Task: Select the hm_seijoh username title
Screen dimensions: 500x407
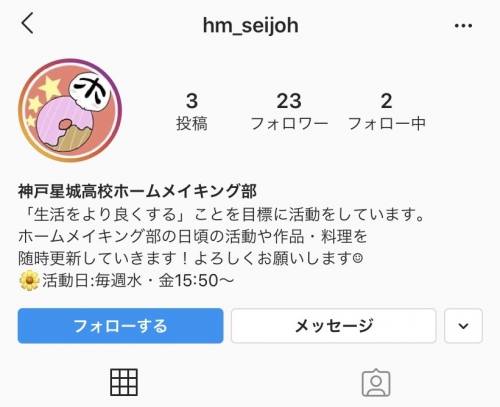Action: click(251, 25)
